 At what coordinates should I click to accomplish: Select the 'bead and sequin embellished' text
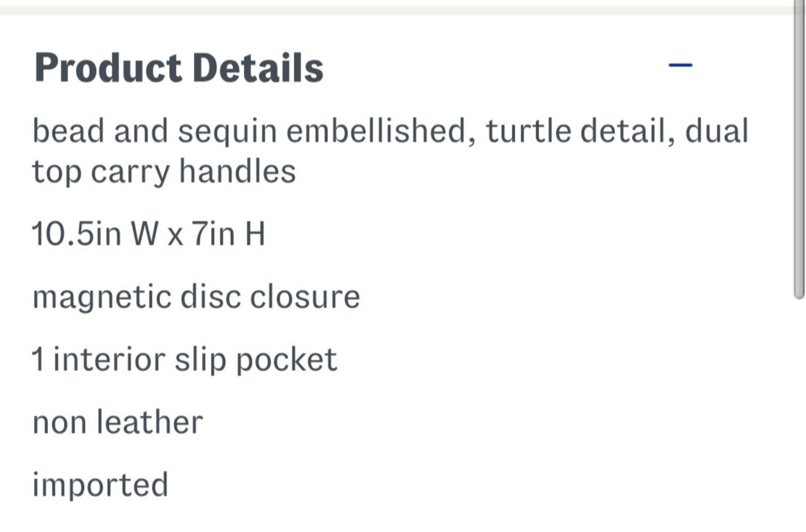[x=249, y=131]
